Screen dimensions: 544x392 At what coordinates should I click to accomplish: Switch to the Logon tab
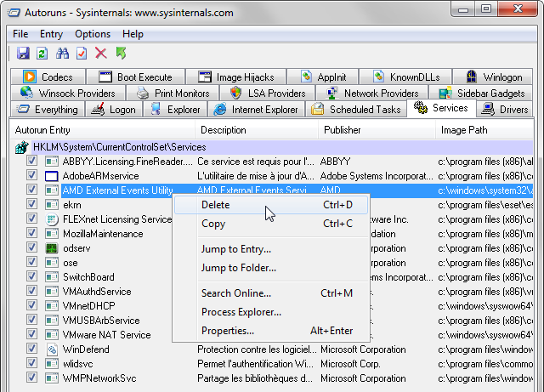[113, 110]
